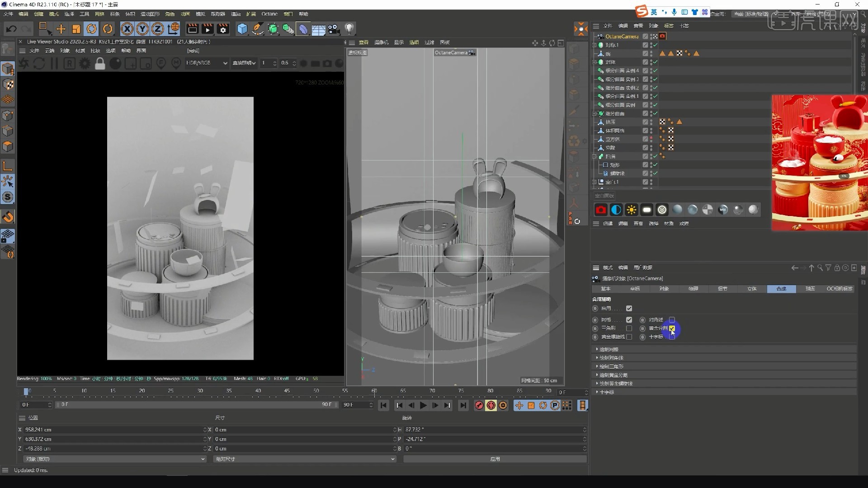Check the 三角形 (Triangle) checkbox
868x488 pixels.
(x=629, y=328)
